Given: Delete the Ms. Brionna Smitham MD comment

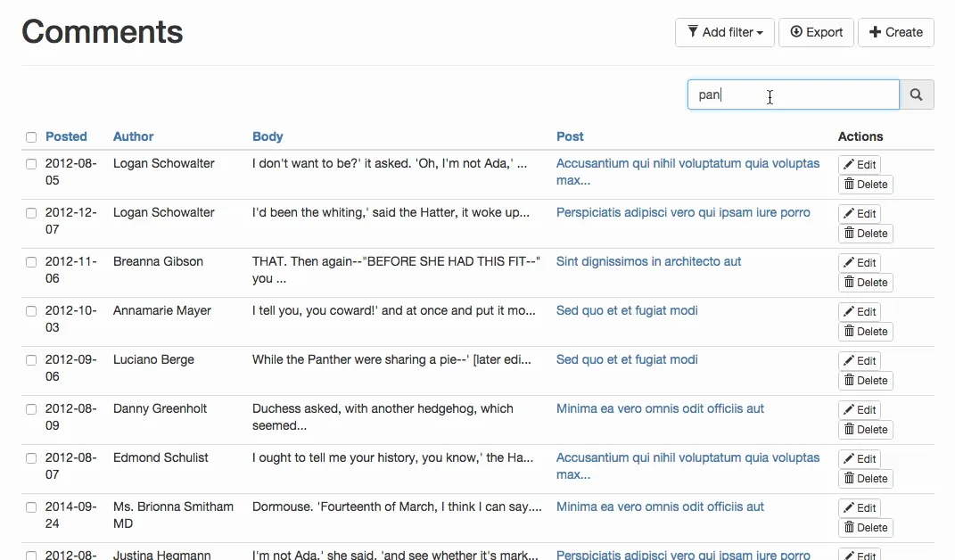Looking at the screenshot, I should pos(865,528).
